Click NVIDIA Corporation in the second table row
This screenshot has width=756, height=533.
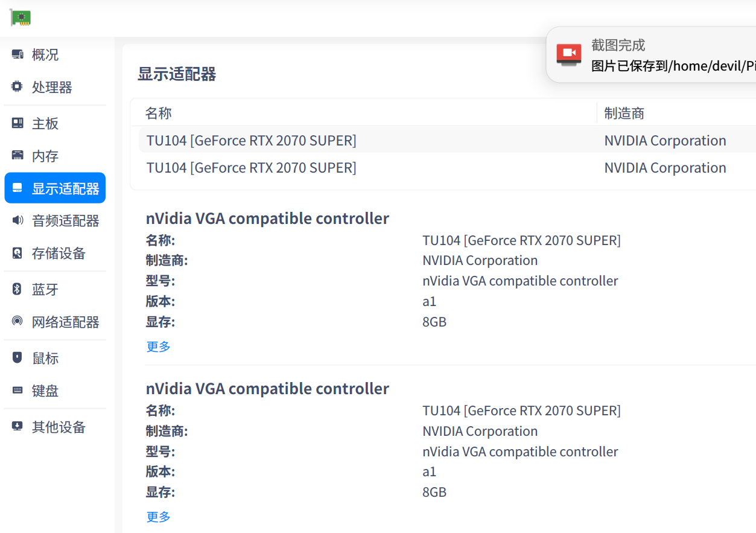[x=665, y=168]
